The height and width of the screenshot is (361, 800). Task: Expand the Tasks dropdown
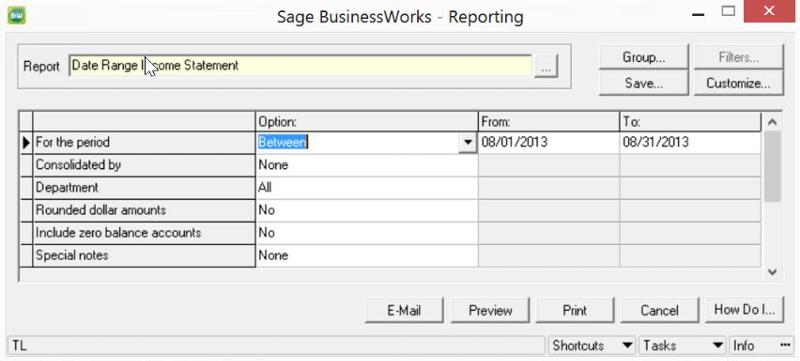point(719,345)
